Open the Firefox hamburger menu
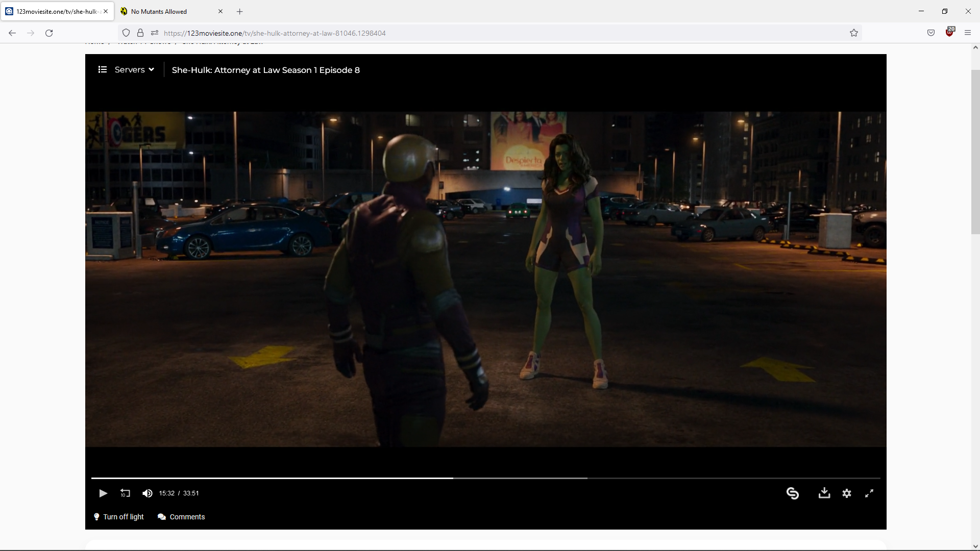Viewport: 980px width, 551px height. [x=968, y=33]
